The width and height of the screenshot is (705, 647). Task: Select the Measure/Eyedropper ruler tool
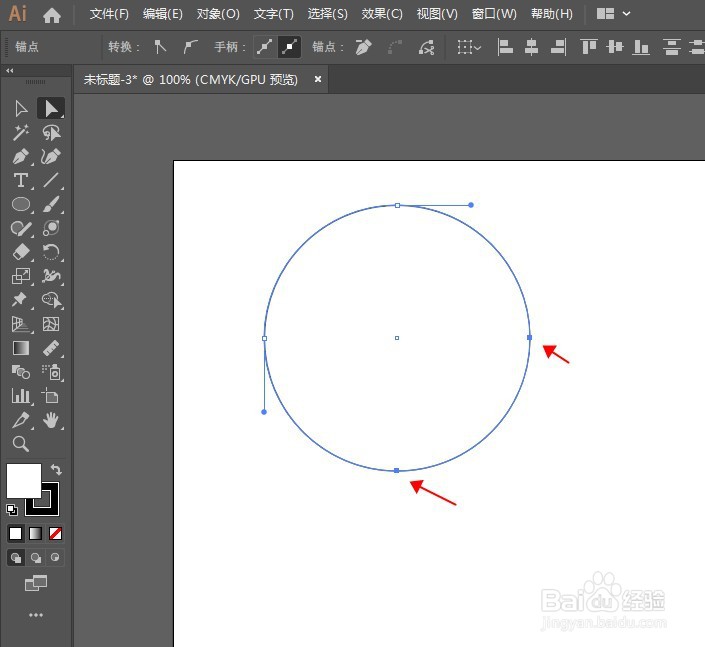tap(51, 348)
